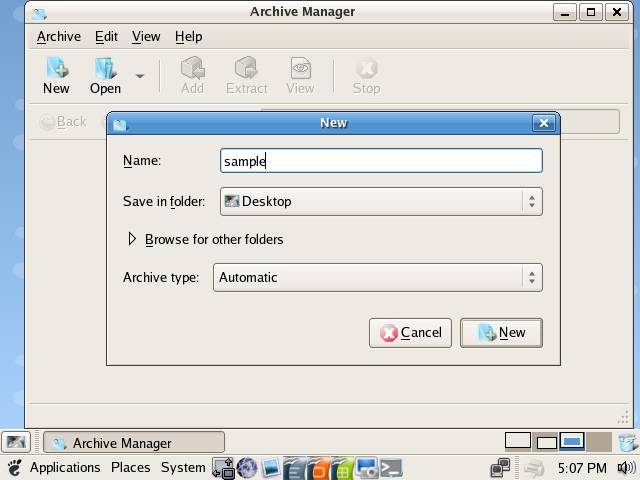Open the Trash icon in bottom panel
The width and height of the screenshot is (640, 480).
(627, 442)
